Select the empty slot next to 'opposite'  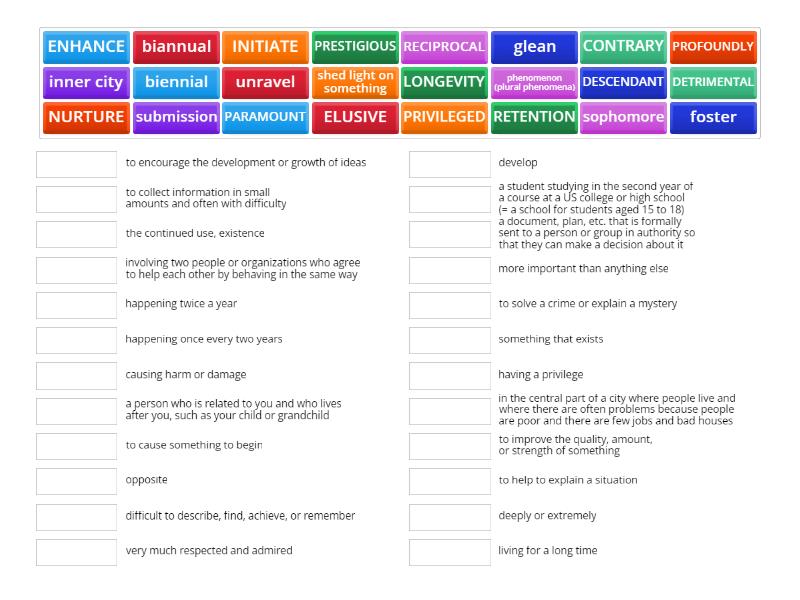[x=76, y=481]
